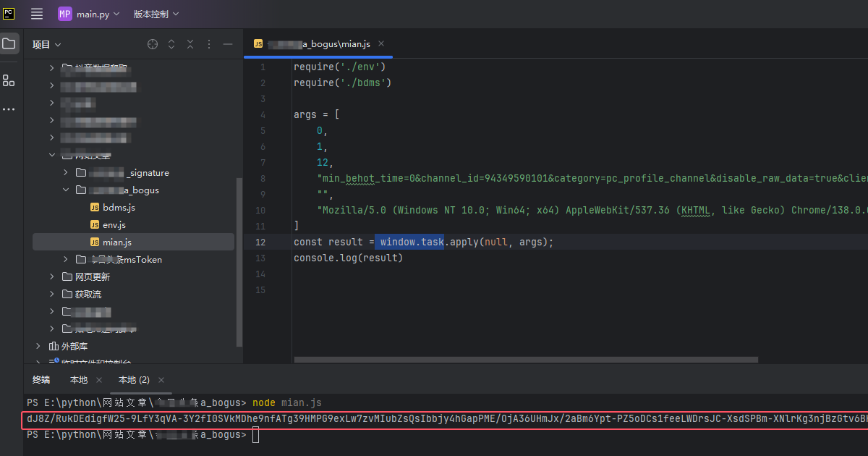
Task: Click the Project tool window folder icon
Action: tap(9, 43)
